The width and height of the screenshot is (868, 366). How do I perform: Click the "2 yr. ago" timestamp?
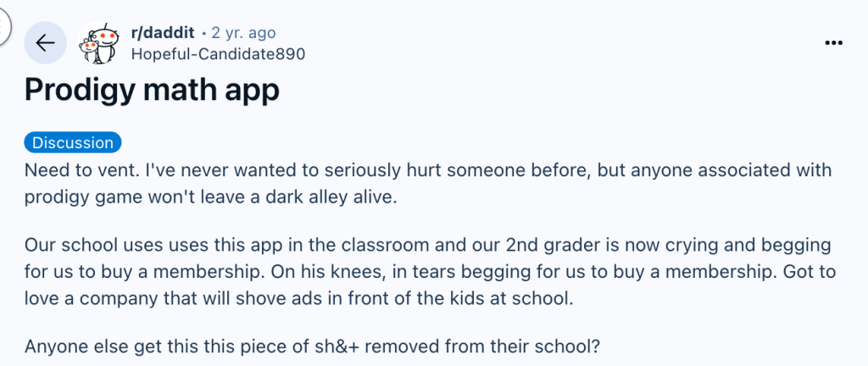pos(245,33)
